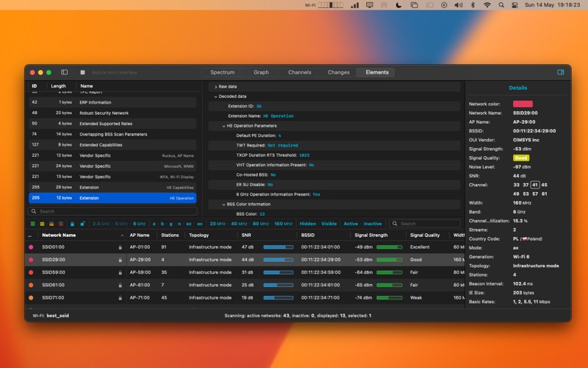Select the Elements tab

point(377,72)
